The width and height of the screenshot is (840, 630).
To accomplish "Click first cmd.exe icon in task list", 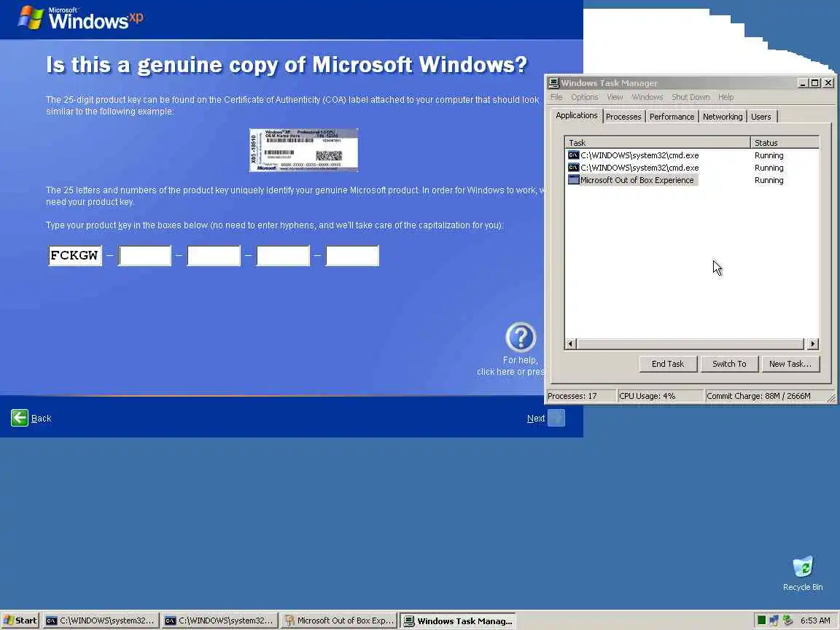I will (573, 155).
